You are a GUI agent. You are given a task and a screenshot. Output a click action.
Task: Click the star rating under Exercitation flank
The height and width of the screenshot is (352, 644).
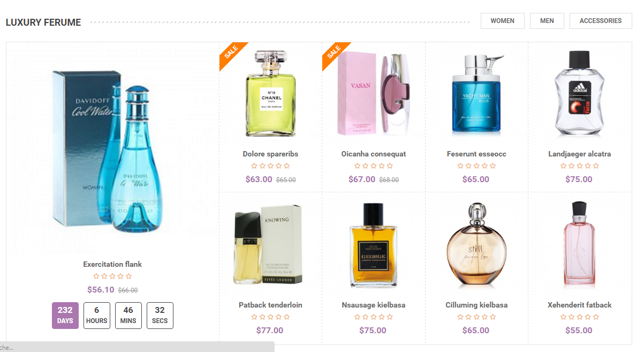pos(112,276)
